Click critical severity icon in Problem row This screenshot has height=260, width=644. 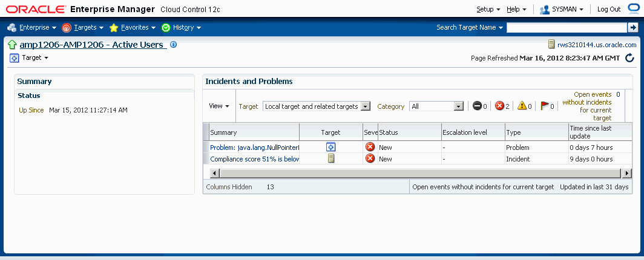[x=370, y=147]
